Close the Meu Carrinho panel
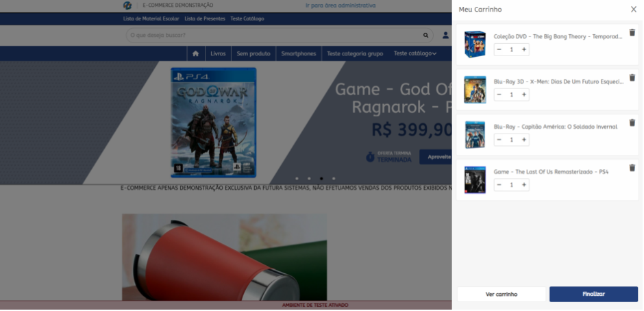Viewport: 644px width, 311px height. coord(633,10)
